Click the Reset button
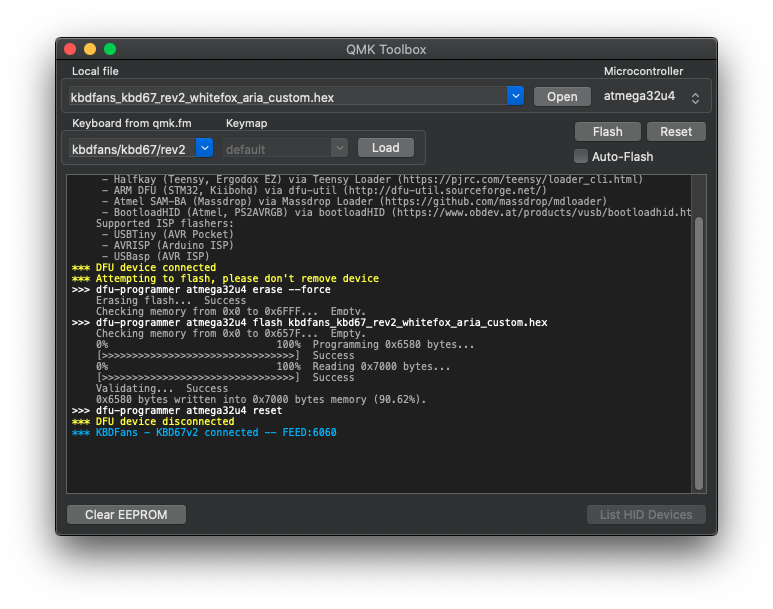 pyautogui.click(x=676, y=132)
